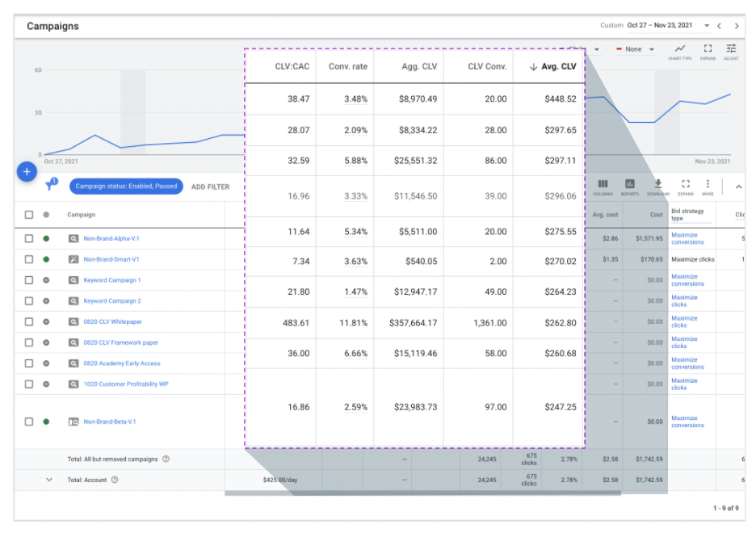Click $448.52 Avg. CLV value
The width and height of the screenshot is (756, 533).
pyautogui.click(x=561, y=99)
